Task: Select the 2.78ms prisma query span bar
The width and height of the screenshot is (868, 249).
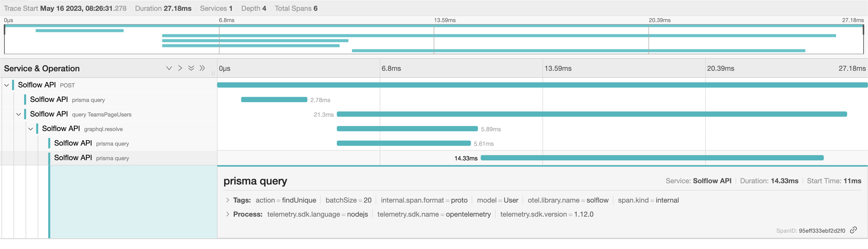Action: (x=275, y=100)
